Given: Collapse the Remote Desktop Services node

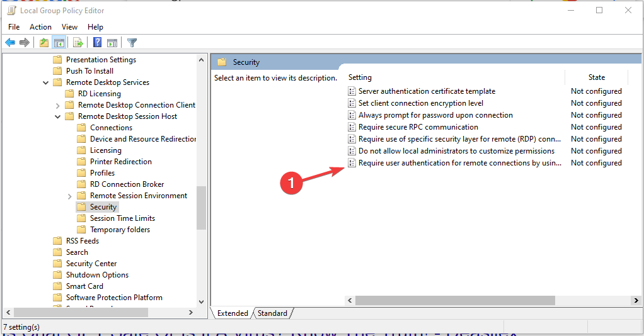Looking at the screenshot, I should pos(45,82).
